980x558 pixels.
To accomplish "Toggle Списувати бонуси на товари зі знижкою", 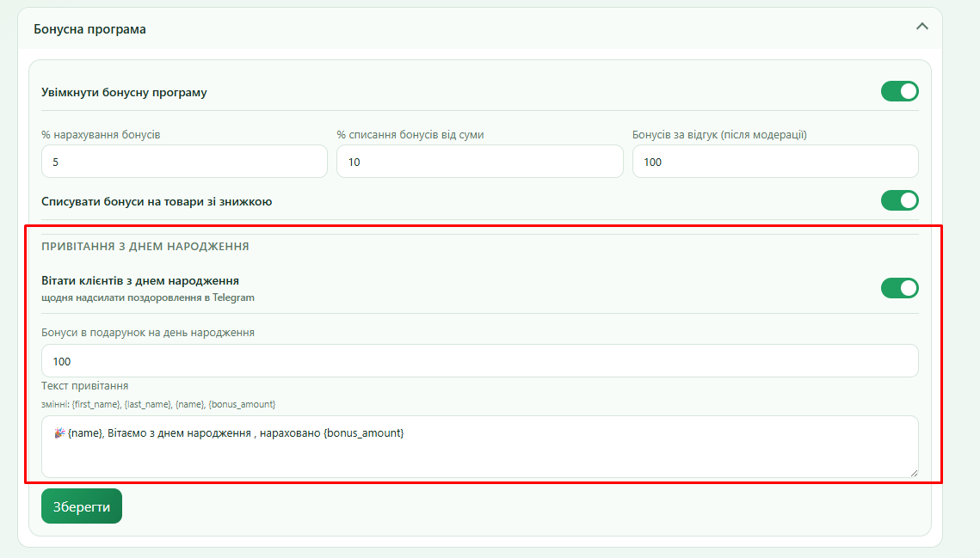I will click(x=899, y=200).
